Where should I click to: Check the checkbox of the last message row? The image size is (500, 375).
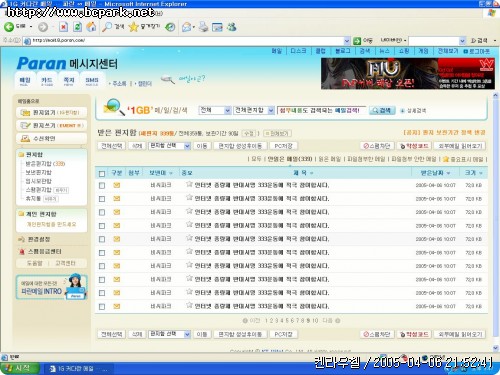pos(102,306)
